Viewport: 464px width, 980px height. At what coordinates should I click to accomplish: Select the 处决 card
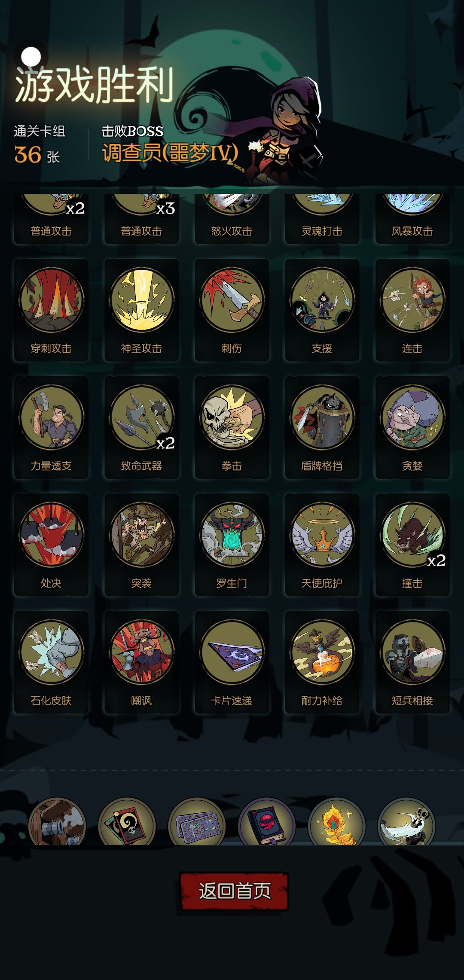[x=51, y=545]
